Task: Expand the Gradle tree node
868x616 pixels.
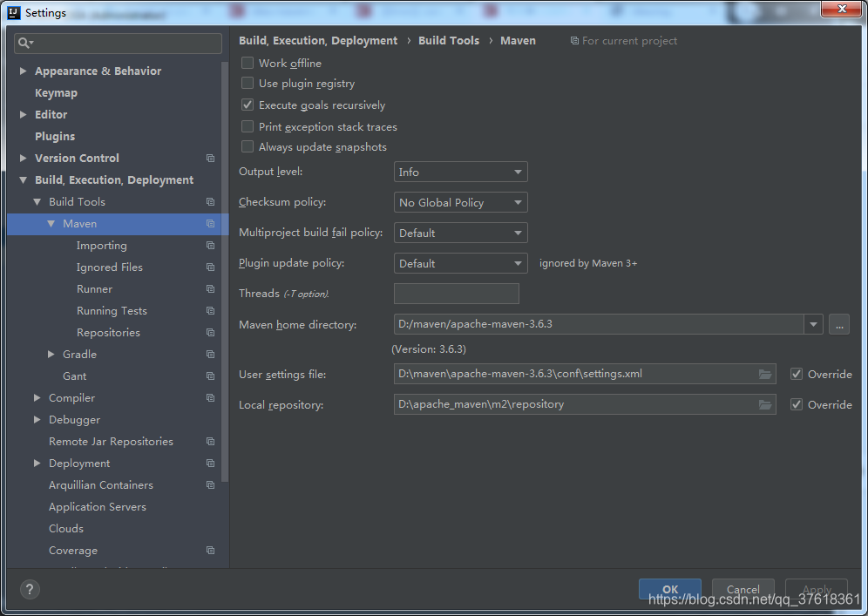Action: [50, 354]
